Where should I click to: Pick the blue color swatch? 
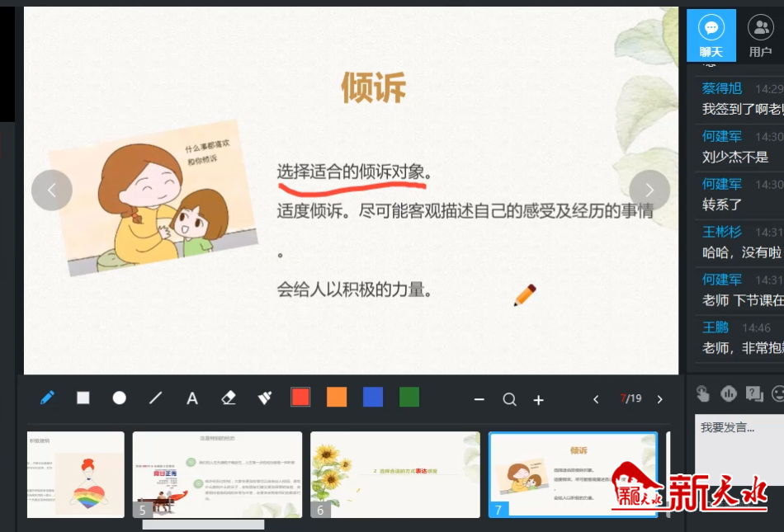pyautogui.click(x=373, y=398)
